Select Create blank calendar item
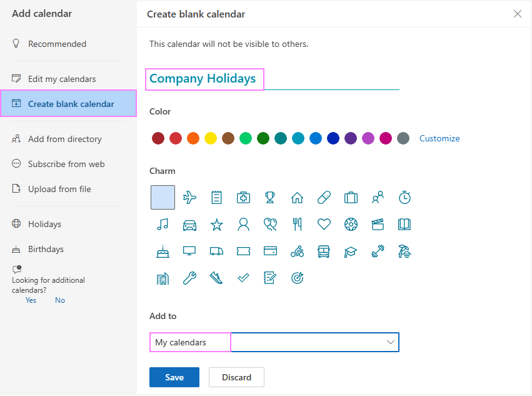This screenshot has height=396, width=532. point(68,104)
